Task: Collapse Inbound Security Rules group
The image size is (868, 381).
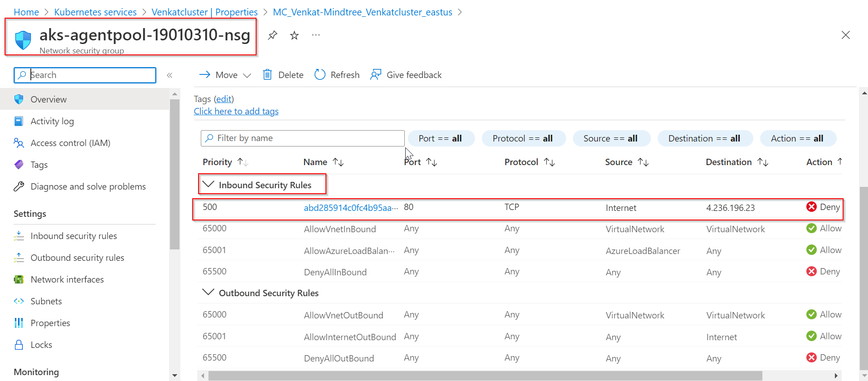Action: [x=208, y=184]
